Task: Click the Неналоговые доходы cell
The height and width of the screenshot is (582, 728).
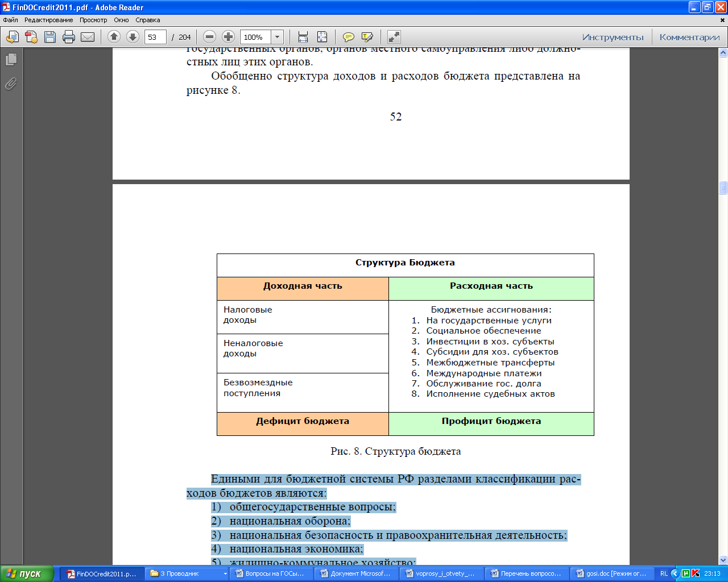Action: click(x=303, y=354)
